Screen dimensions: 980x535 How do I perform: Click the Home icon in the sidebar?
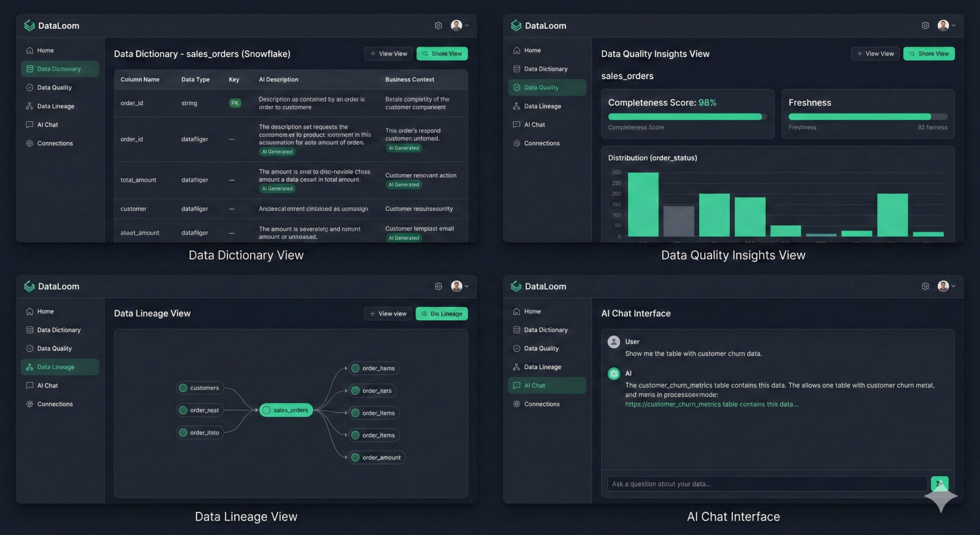coord(29,50)
